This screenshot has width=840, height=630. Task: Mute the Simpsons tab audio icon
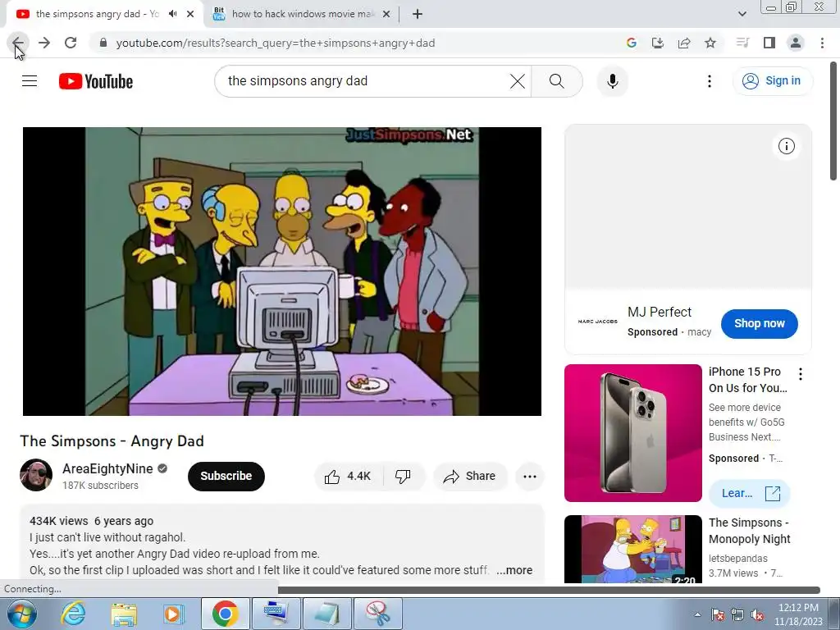point(172,14)
